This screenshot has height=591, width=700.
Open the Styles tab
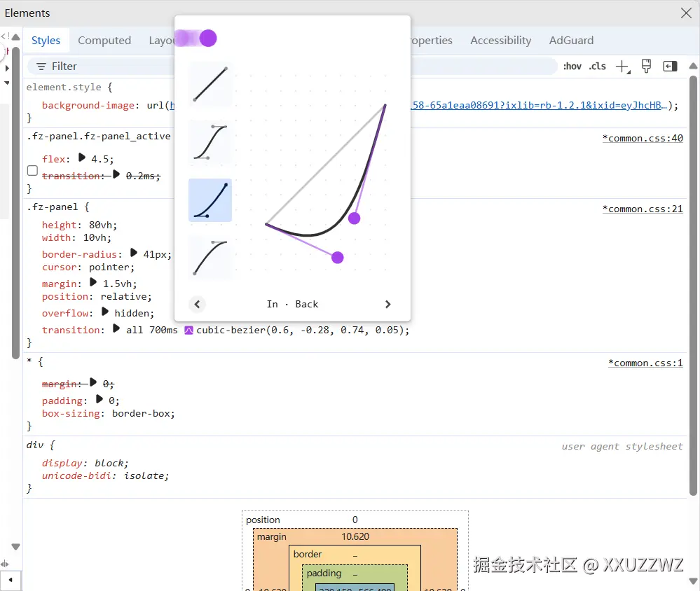pyautogui.click(x=46, y=40)
